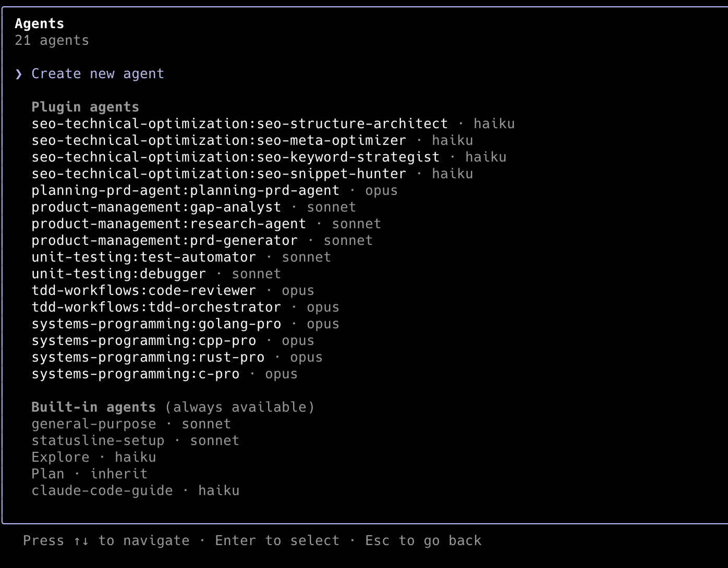
Task: Open the c-pro agent entry
Action: (x=135, y=374)
